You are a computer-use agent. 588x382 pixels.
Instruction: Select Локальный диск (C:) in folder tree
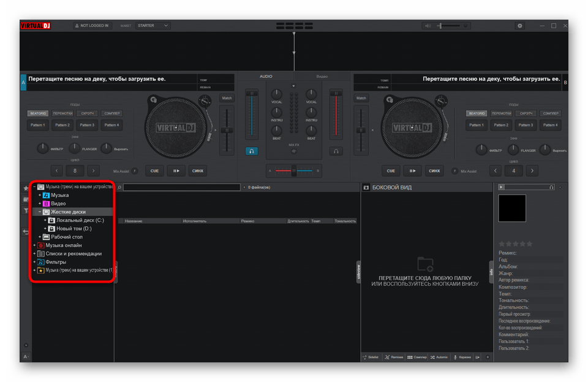point(80,220)
